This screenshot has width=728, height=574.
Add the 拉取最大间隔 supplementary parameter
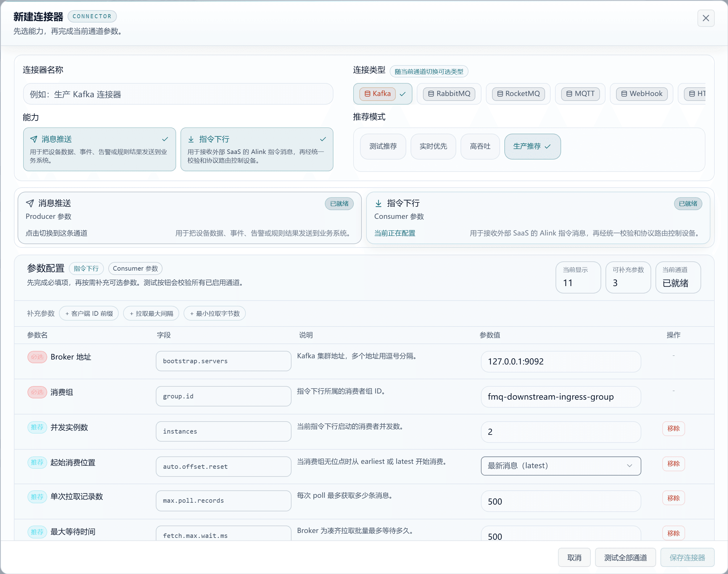point(151,314)
